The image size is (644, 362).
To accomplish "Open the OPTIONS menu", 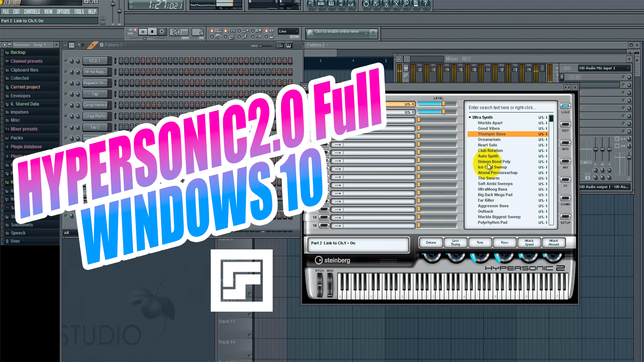I will coord(63,12).
